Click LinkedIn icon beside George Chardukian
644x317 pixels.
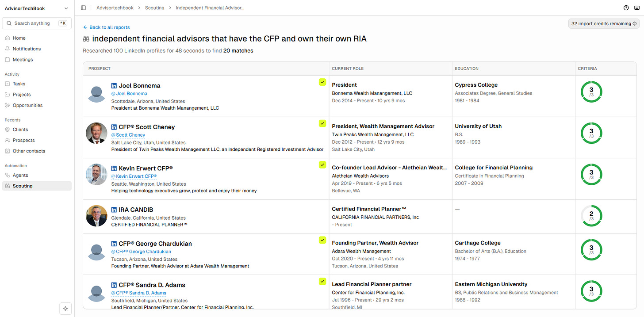114,244
